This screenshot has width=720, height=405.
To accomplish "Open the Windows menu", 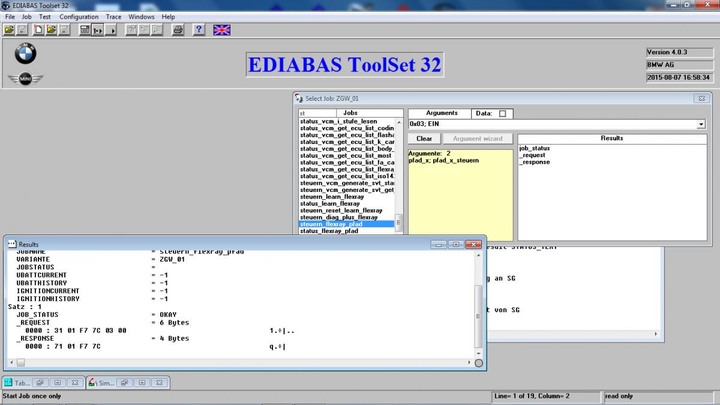I will click(x=141, y=17).
